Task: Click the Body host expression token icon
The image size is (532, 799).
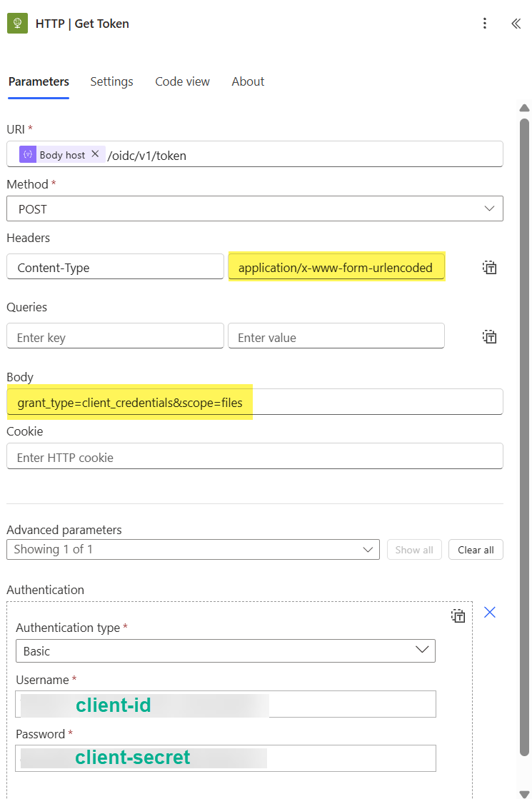Action: (x=28, y=154)
